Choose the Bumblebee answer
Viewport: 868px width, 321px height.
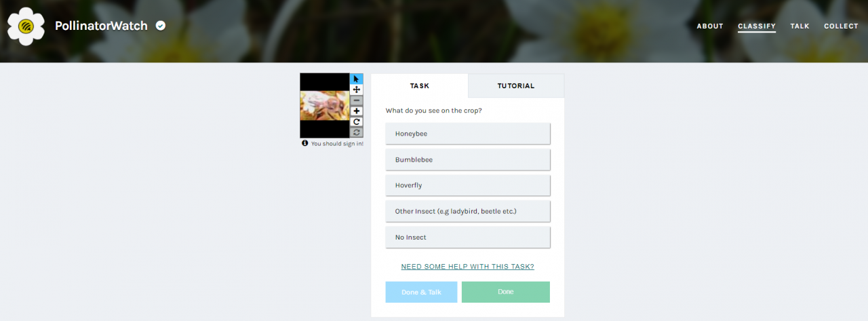click(x=468, y=159)
